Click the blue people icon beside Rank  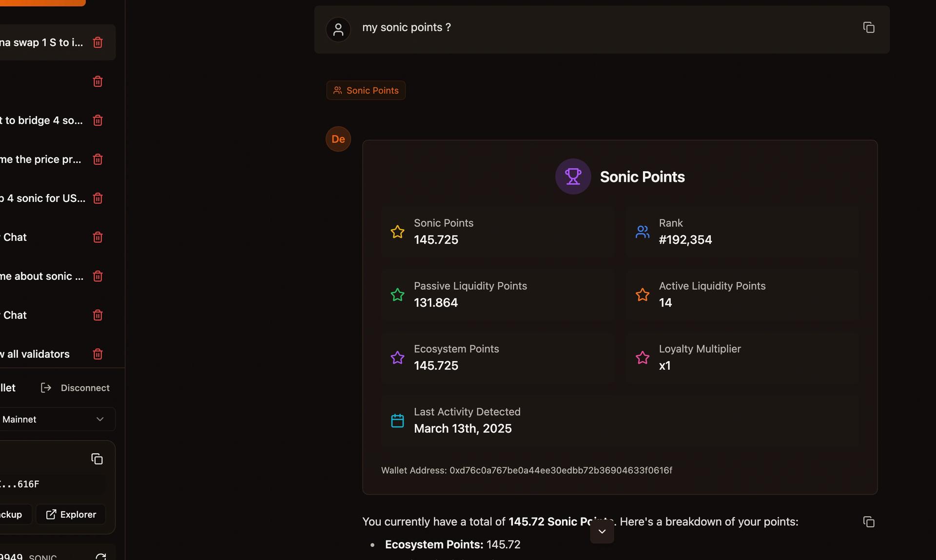point(643,232)
